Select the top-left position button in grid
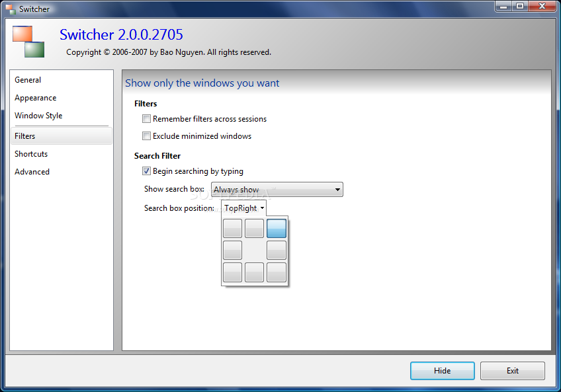Screen dimensions: 561x392 coord(233,228)
